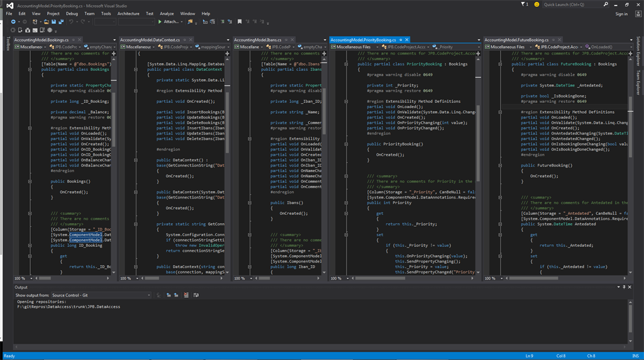
Task: Click the Save All toolbar icon
Action: coord(60,22)
